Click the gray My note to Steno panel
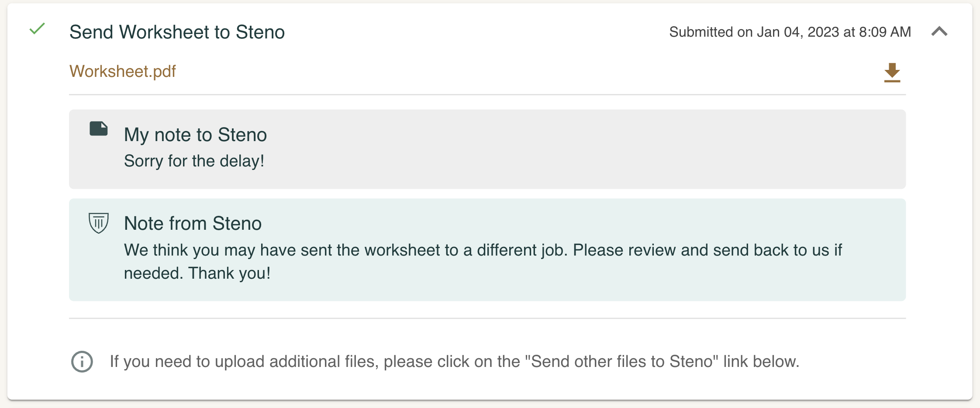980x408 pixels. [487, 149]
